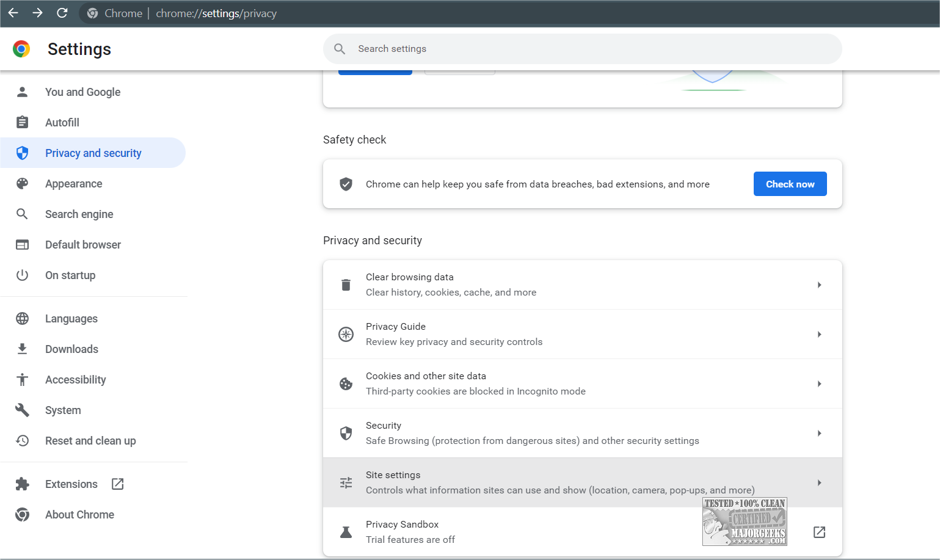940x560 pixels.
Task: Open the Security settings row
Action: pos(583,433)
